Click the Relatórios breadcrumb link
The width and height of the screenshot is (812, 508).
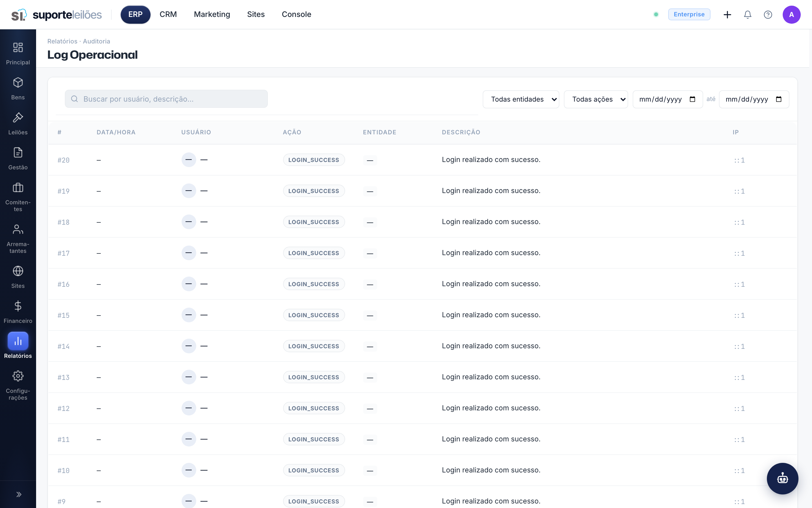tap(62, 41)
